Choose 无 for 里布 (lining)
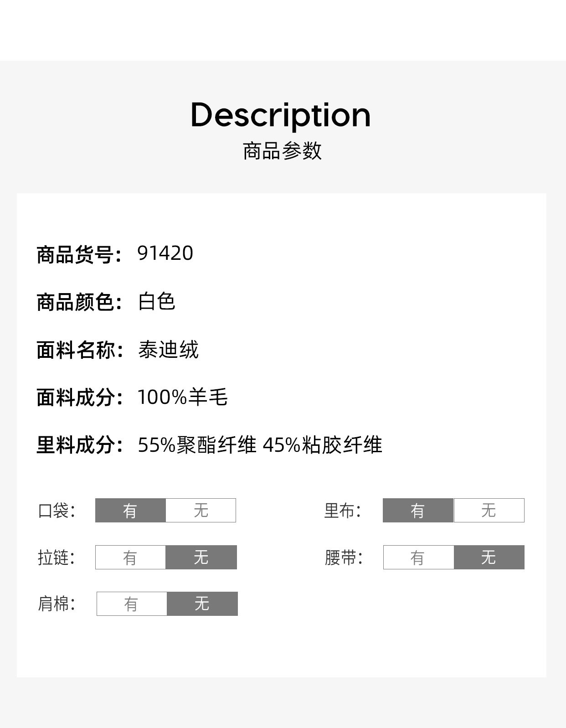566x728 pixels. tap(489, 510)
